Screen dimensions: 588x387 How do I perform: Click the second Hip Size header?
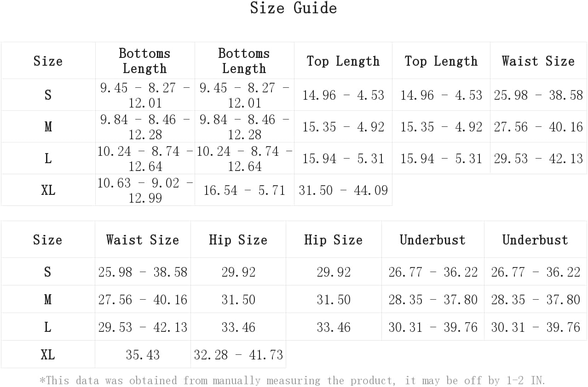click(334, 239)
